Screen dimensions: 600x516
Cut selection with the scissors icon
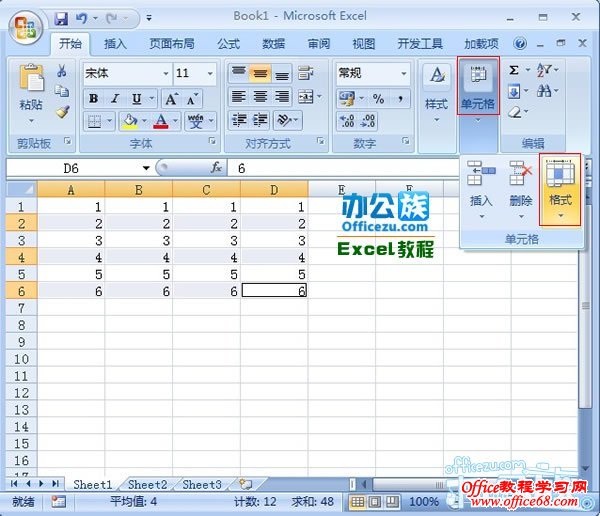62,71
